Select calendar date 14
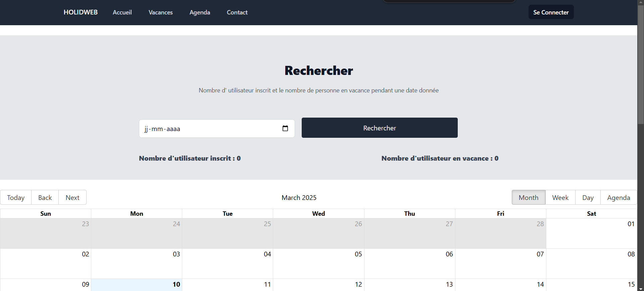 [x=540, y=284]
